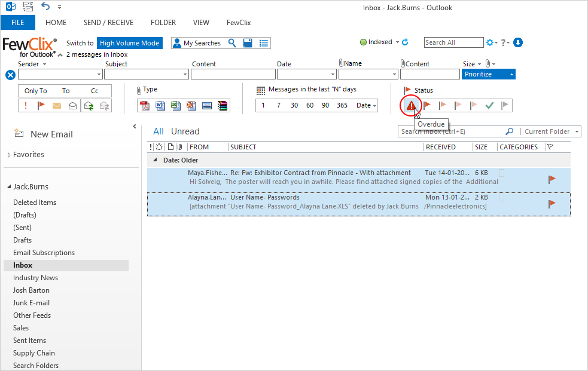Click the Search All input field
Viewport: 588px width, 371px height.
[x=453, y=42]
